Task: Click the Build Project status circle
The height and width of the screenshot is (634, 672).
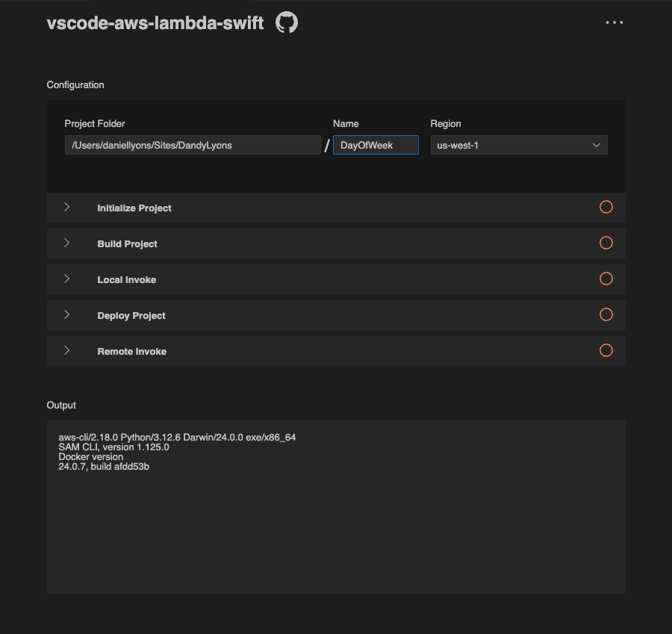Action: tap(606, 243)
